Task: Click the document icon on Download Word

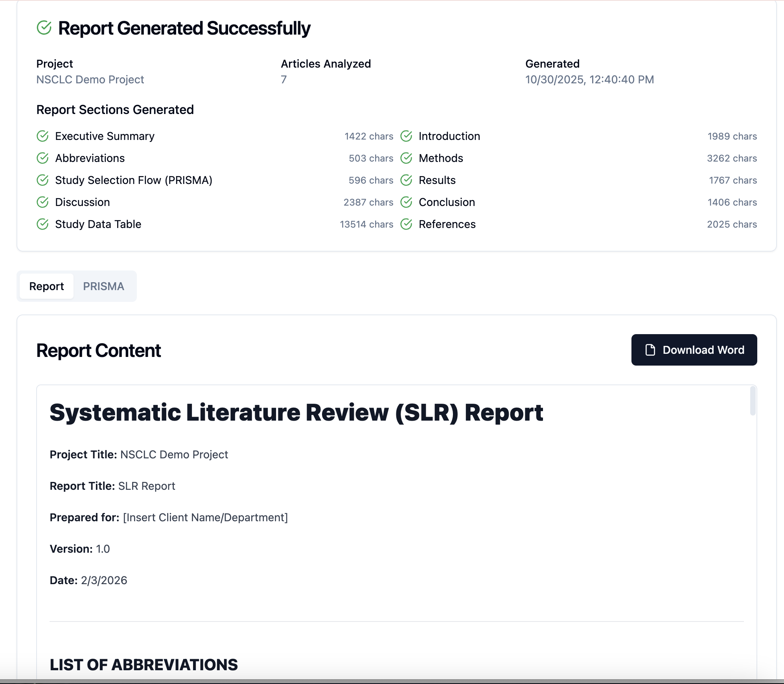Action: coord(650,350)
